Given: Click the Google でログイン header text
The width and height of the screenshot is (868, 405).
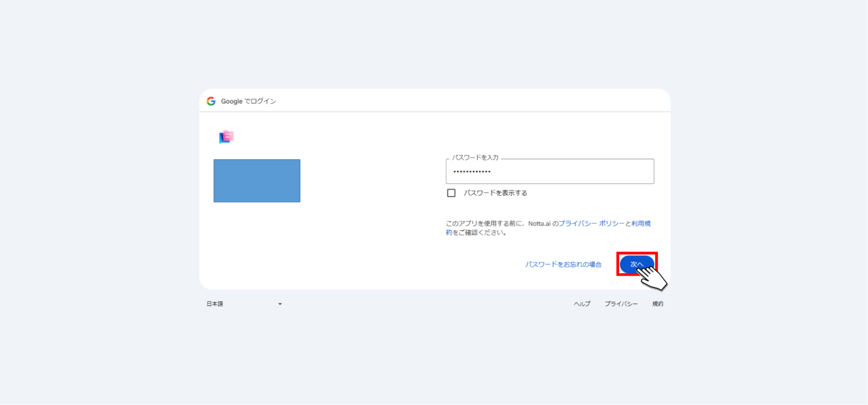Looking at the screenshot, I should point(248,101).
